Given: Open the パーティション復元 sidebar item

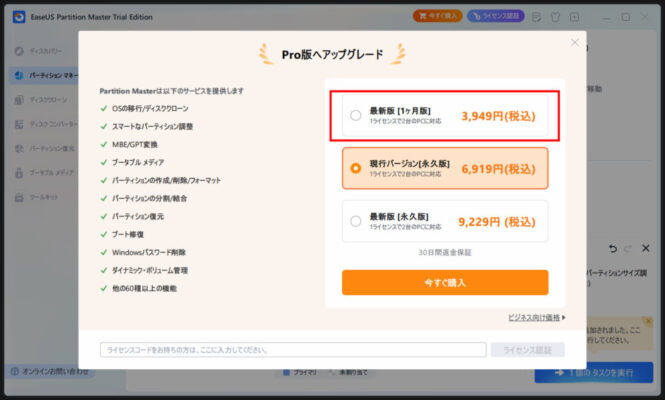Looking at the screenshot, I should [x=44, y=148].
